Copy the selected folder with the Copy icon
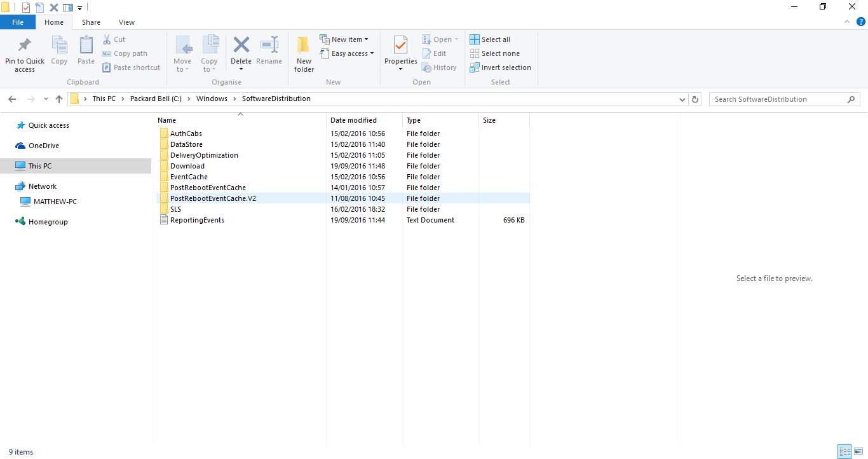This screenshot has width=868, height=459. click(x=59, y=53)
